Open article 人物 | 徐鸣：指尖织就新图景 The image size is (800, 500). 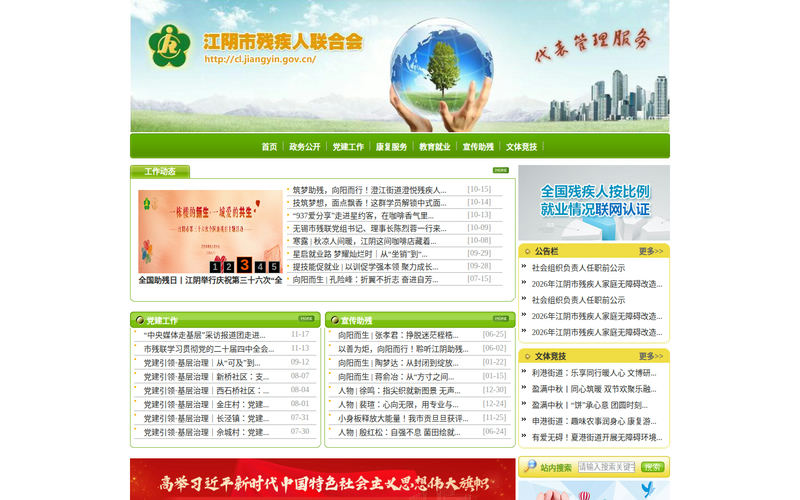(x=399, y=390)
